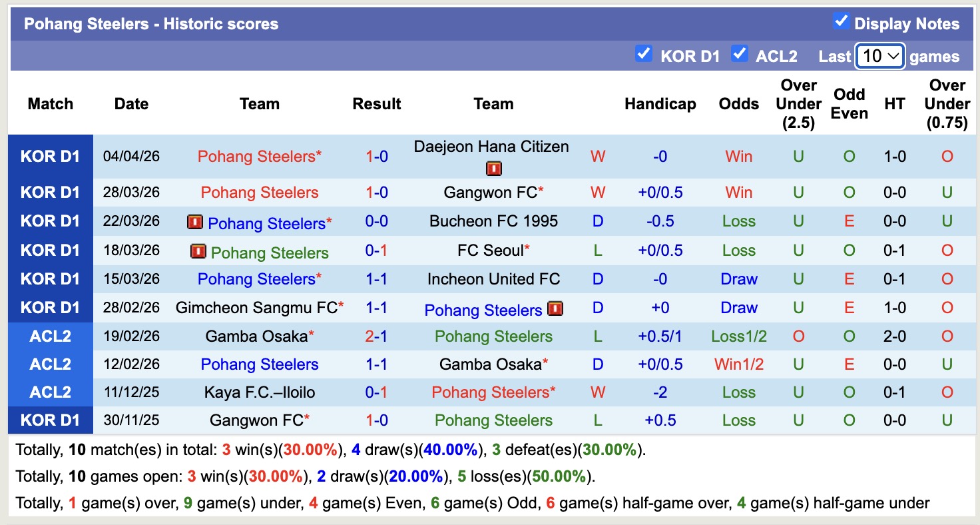
Task: Click the Handicap column header
Action: [660, 104]
